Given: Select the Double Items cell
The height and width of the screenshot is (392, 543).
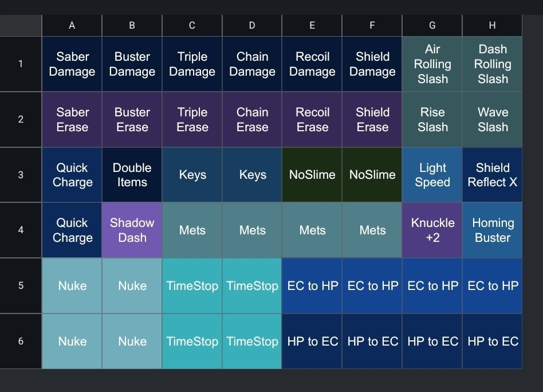Looking at the screenshot, I should coord(132,175).
